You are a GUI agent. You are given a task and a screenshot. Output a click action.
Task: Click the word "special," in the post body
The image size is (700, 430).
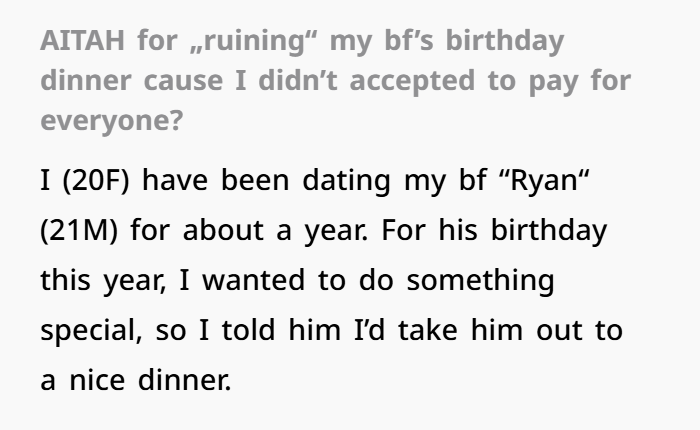click(x=92, y=331)
